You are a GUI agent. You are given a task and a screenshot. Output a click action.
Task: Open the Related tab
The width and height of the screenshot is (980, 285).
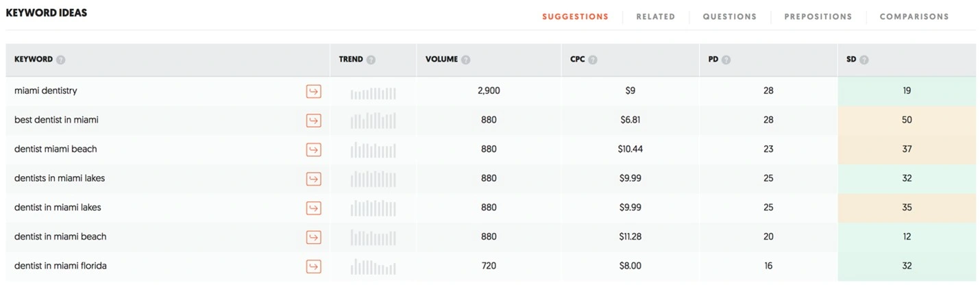(x=655, y=16)
